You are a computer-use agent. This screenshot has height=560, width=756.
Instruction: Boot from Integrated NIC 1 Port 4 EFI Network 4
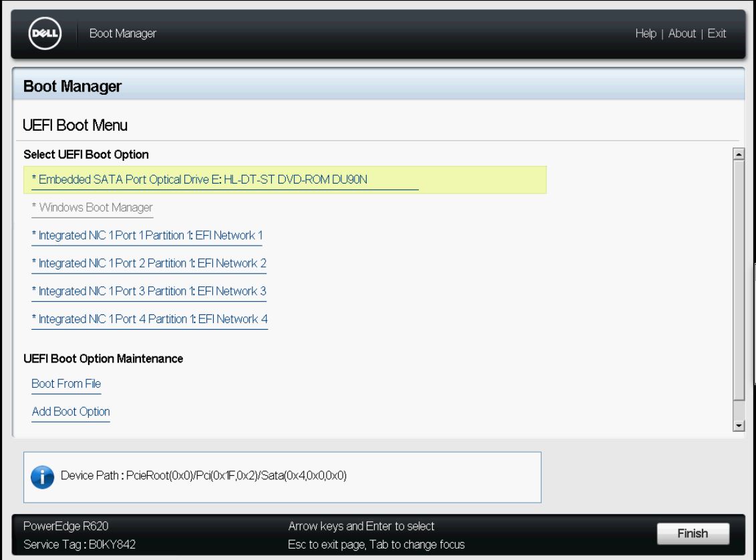click(150, 320)
